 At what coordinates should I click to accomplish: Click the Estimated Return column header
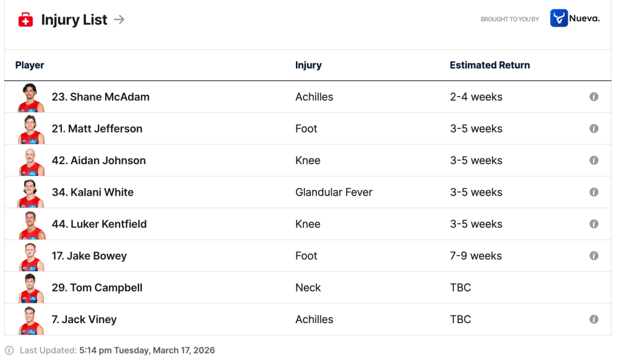click(x=490, y=65)
